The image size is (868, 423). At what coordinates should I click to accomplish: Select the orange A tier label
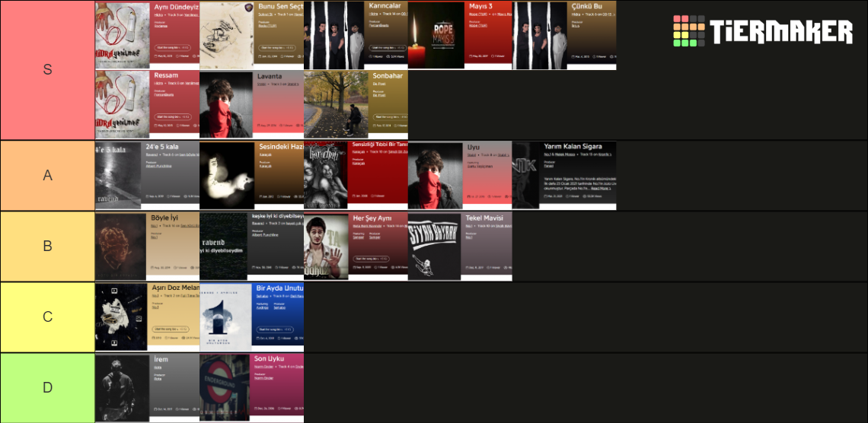[x=48, y=175]
